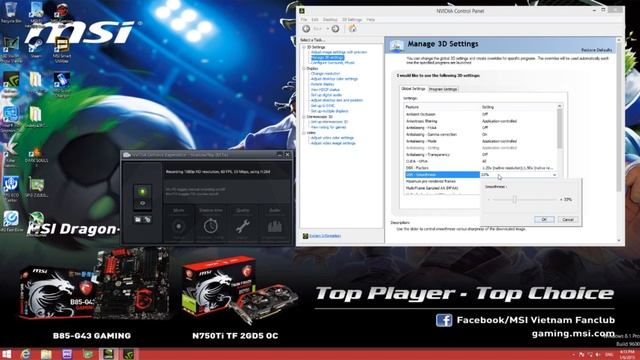This screenshot has height=360, width=640.
Task: Open the Edit menu in NVIDIA Control Panel
Action: [x=315, y=20]
